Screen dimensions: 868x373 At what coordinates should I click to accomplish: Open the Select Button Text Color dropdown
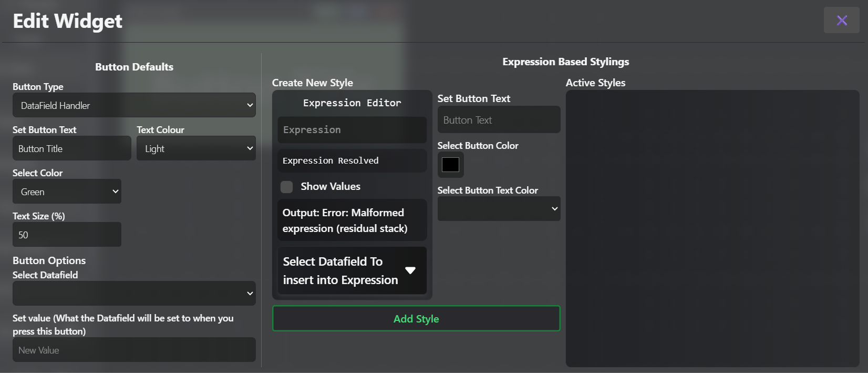tap(499, 209)
